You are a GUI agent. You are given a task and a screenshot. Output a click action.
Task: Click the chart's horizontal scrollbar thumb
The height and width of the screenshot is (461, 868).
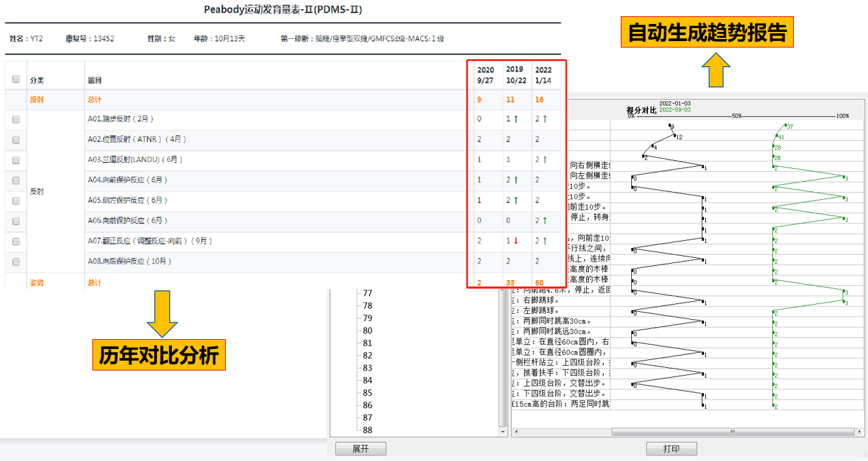point(733,431)
